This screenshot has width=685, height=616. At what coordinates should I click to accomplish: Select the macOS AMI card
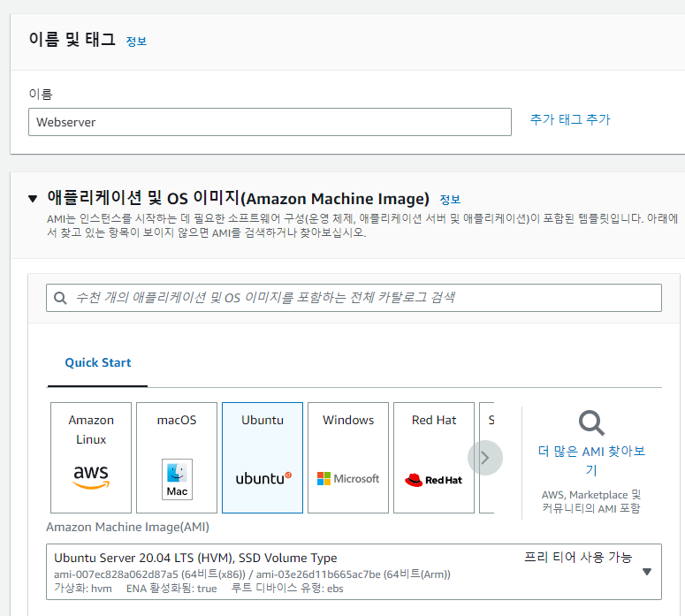tap(177, 458)
